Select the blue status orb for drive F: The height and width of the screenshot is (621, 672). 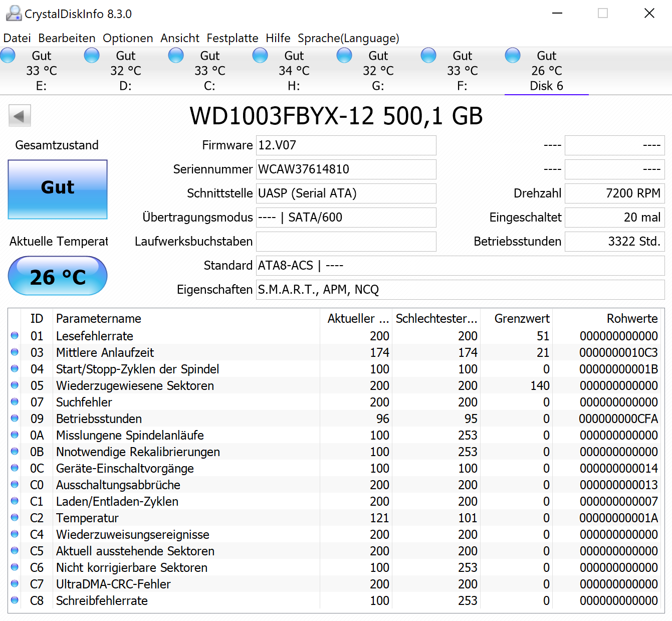coord(428,55)
